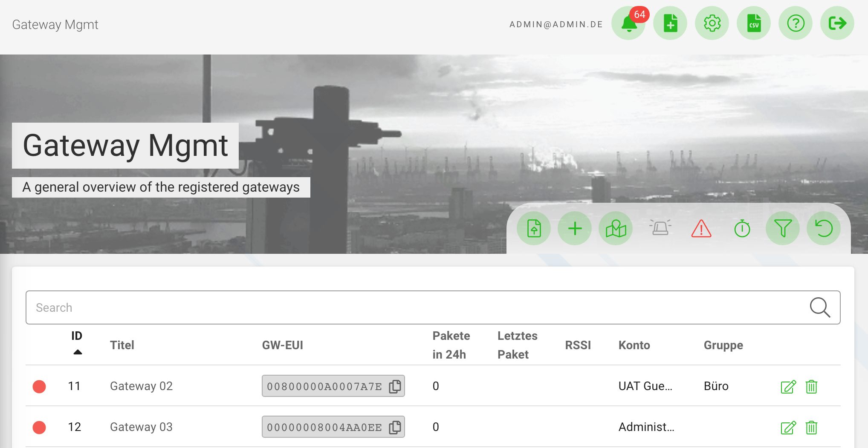Toggle the alarm siren indicator
Screen dimensions: 868x448
(x=660, y=228)
